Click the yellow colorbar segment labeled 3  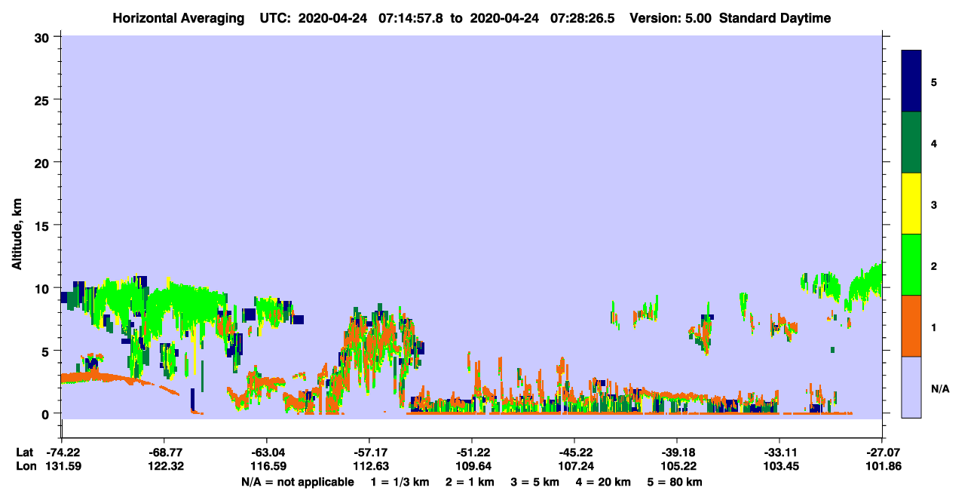point(911,204)
